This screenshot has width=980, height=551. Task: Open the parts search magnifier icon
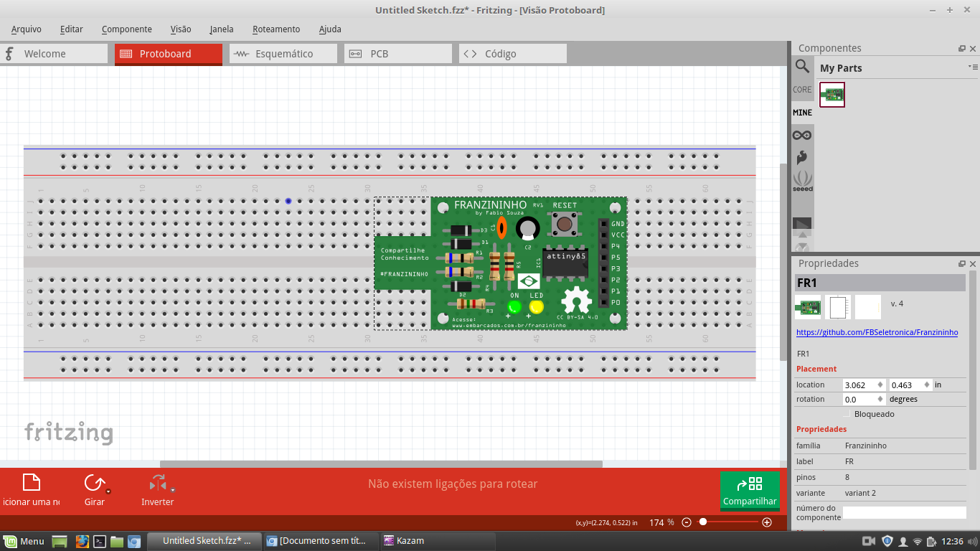click(802, 67)
